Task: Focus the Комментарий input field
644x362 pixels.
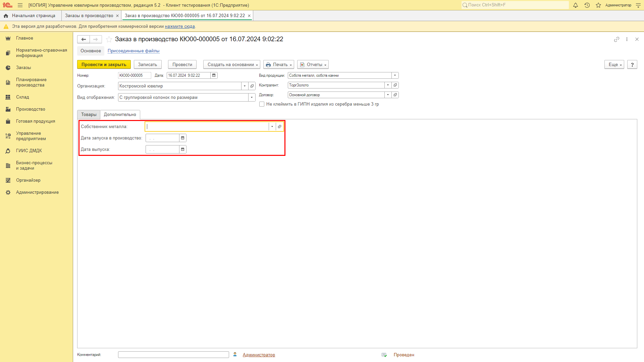Action: pyautogui.click(x=173, y=355)
